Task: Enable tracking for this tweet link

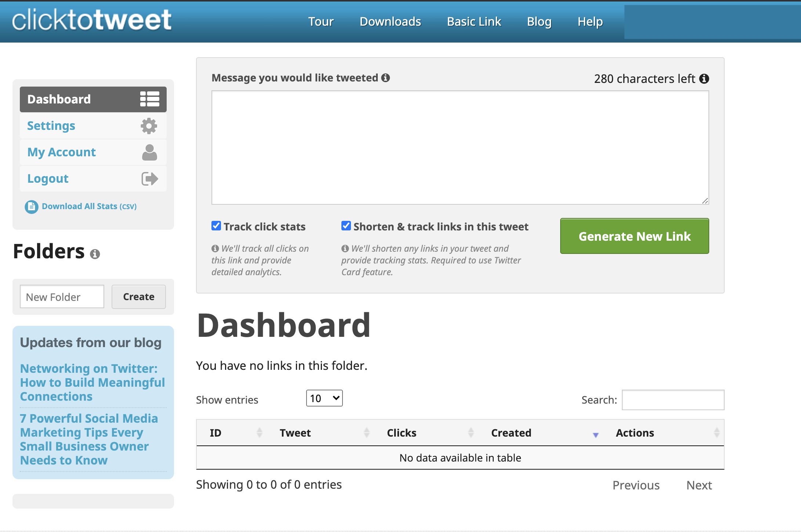Action: pos(217,226)
